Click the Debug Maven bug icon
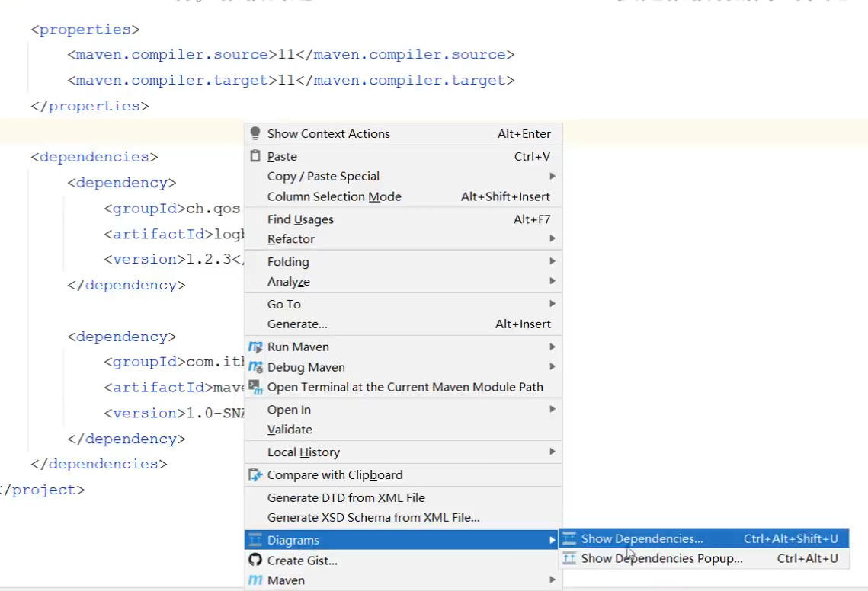The height and width of the screenshot is (591, 868). tap(255, 367)
